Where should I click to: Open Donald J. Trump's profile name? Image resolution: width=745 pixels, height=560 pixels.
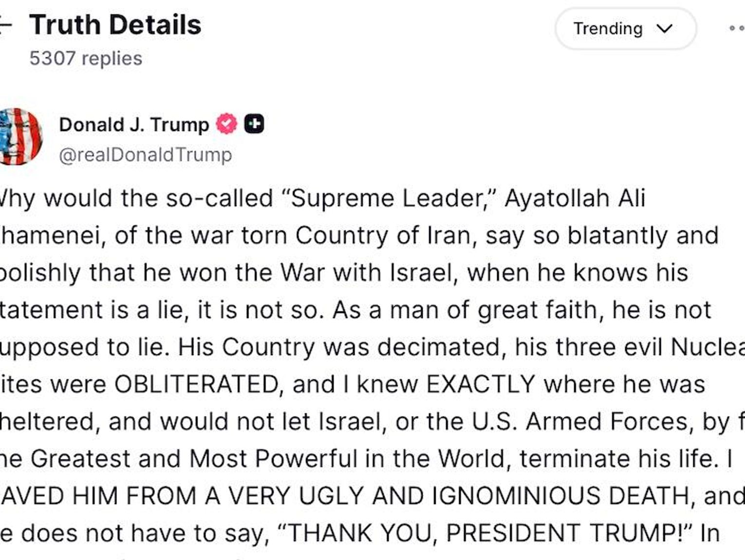tap(134, 125)
